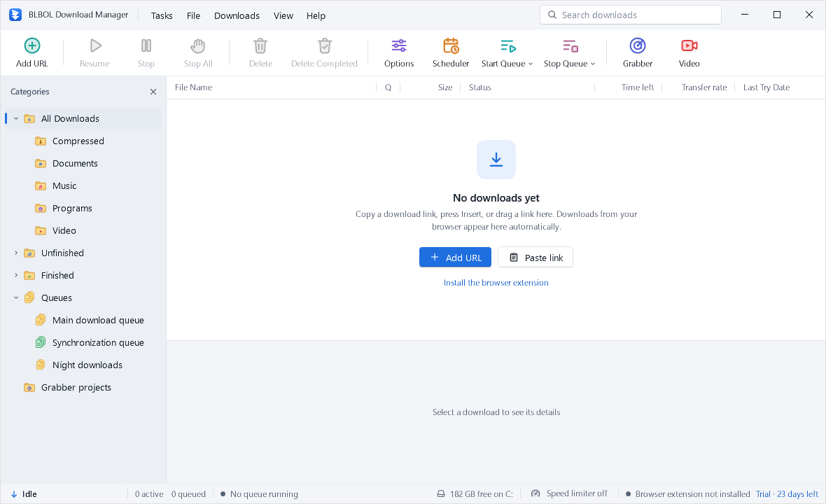Focus the Search downloads field
Screen dimensions: 826x504
(631, 15)
